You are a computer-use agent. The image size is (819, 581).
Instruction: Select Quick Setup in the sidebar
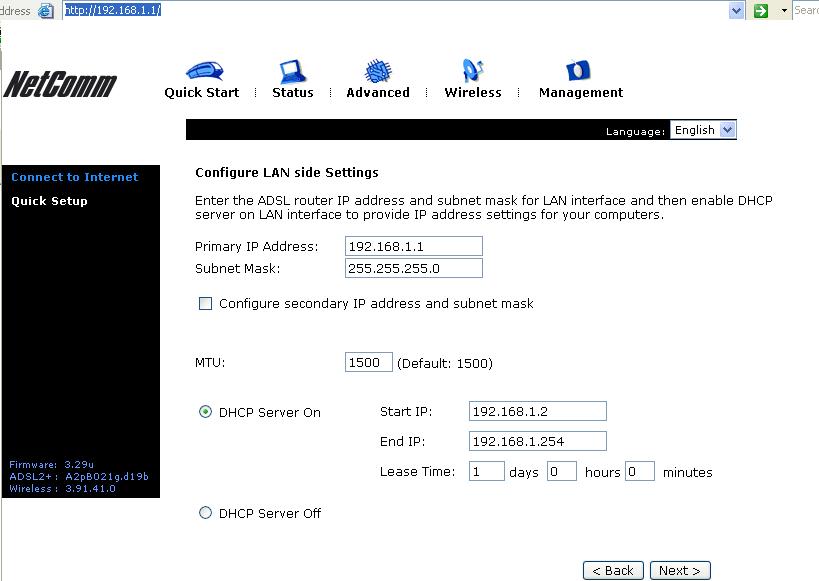tap(50, 201)
